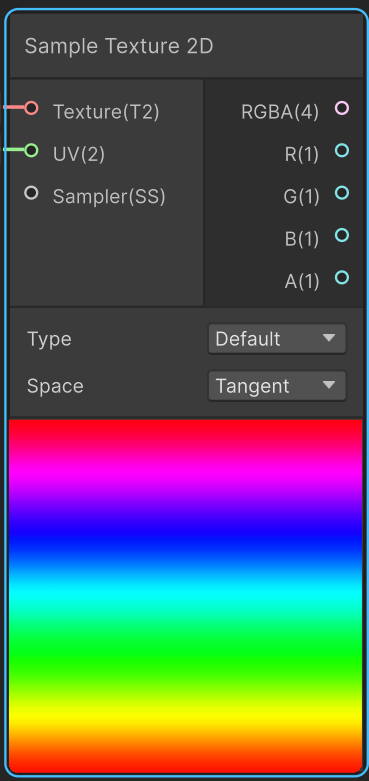Image resolution: width=369 pixels, height=781 pixels.
Task: Click the R(1) output port
Action: coord(342,150)
